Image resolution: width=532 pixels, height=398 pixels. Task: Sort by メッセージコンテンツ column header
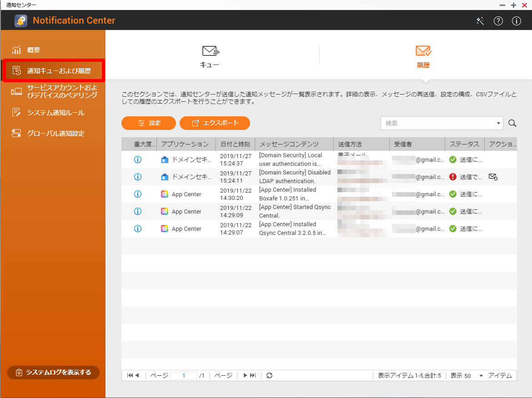[x=294, y=144]
